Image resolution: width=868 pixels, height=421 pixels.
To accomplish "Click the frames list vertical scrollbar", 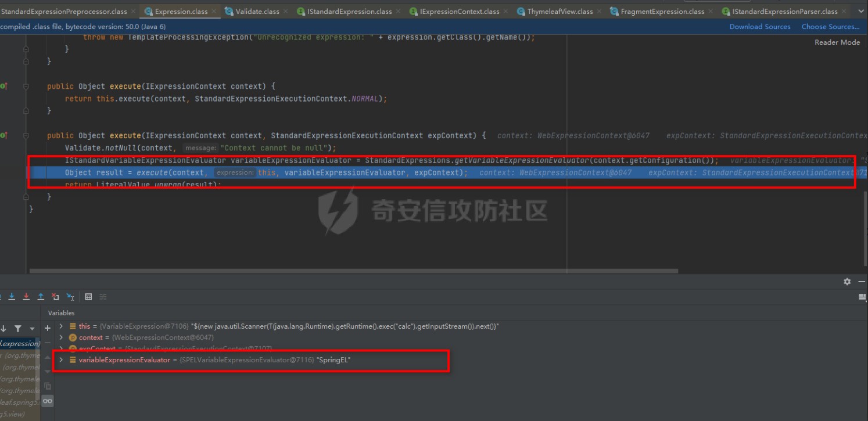I will pyautogui.click(x=38, y=369).
